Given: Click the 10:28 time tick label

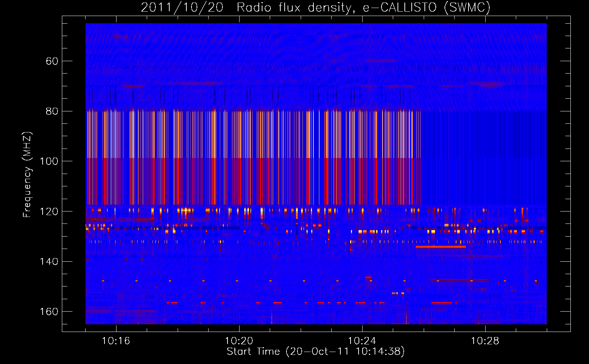Looking at the screenshot, I should tap(485, 341).
